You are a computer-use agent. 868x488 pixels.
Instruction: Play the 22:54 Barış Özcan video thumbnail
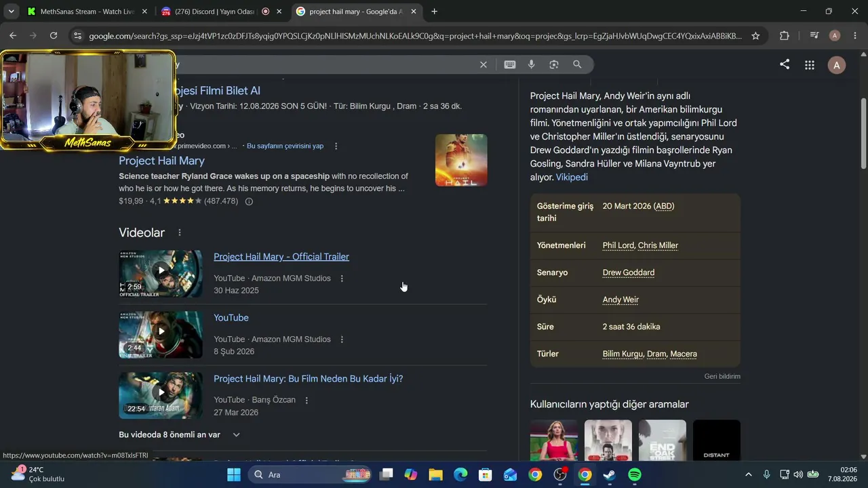click(161, 396)
